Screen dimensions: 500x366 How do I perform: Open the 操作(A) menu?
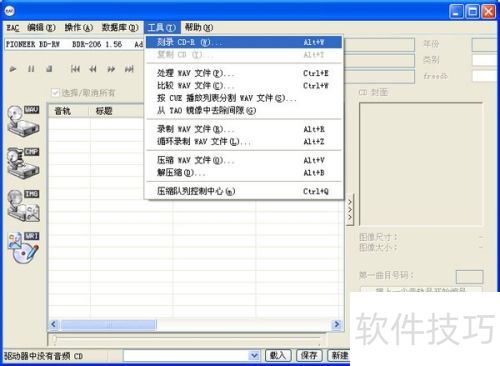click(79, 28)
